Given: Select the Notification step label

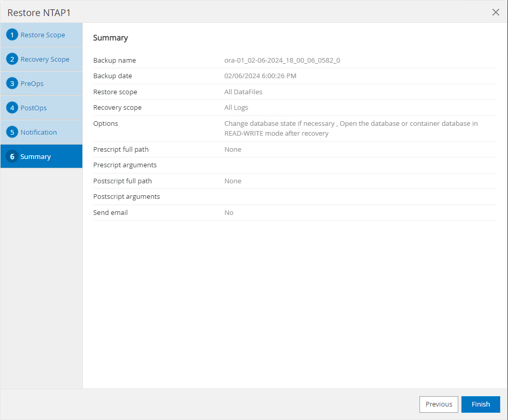Looking at the screenshot, I should coord(38,133).
